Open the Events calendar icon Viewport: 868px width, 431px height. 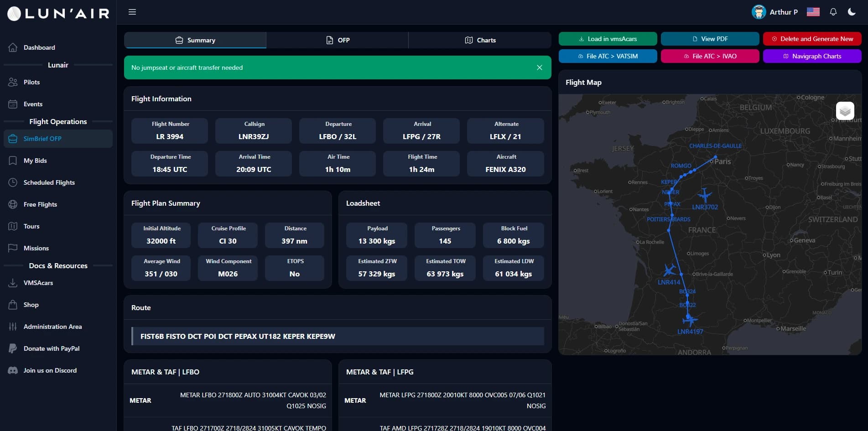pos(12,104)
